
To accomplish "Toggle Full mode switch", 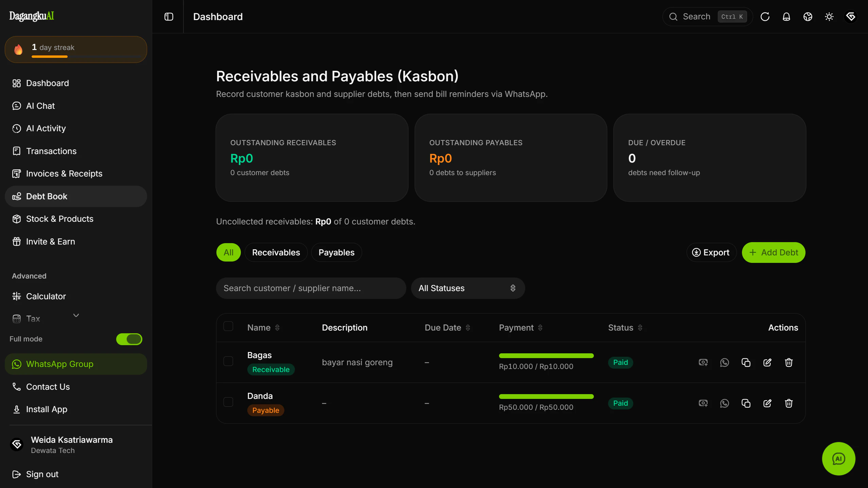I will 129,339.
